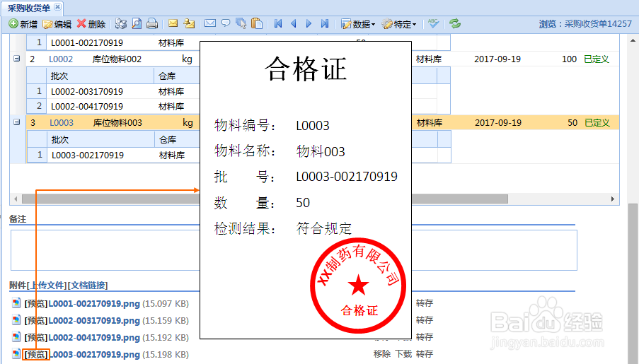Collapse row 2 L0002 batch details

coord(17,59)
